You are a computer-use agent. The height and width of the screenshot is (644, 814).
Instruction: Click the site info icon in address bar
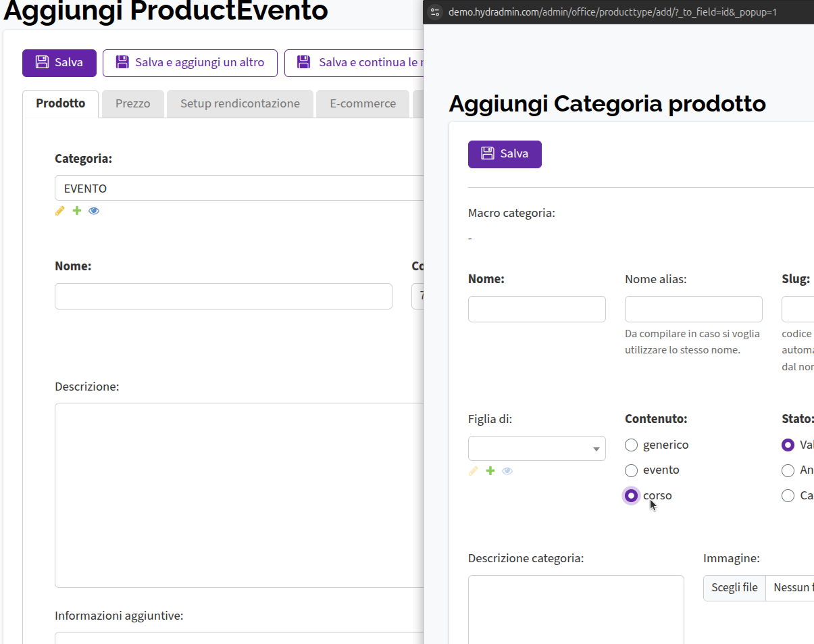435,11
